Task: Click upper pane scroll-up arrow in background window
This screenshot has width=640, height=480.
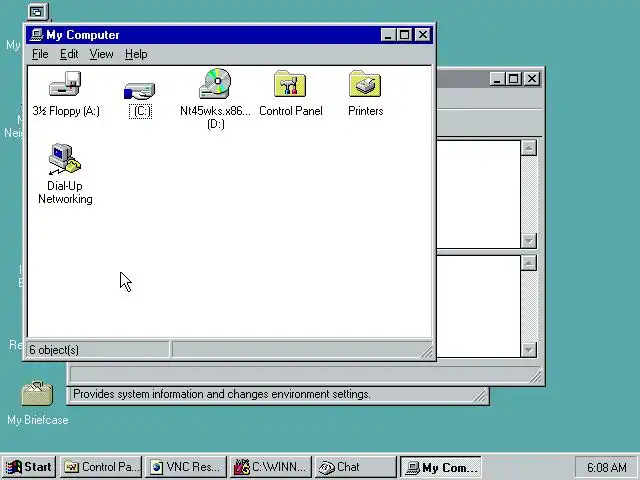Action: 529,148
